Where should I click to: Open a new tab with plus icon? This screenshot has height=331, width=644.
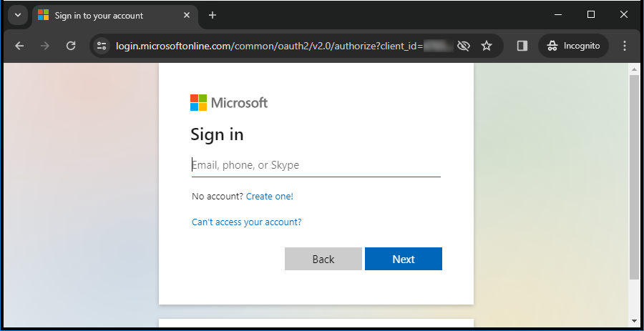point(213,15)
